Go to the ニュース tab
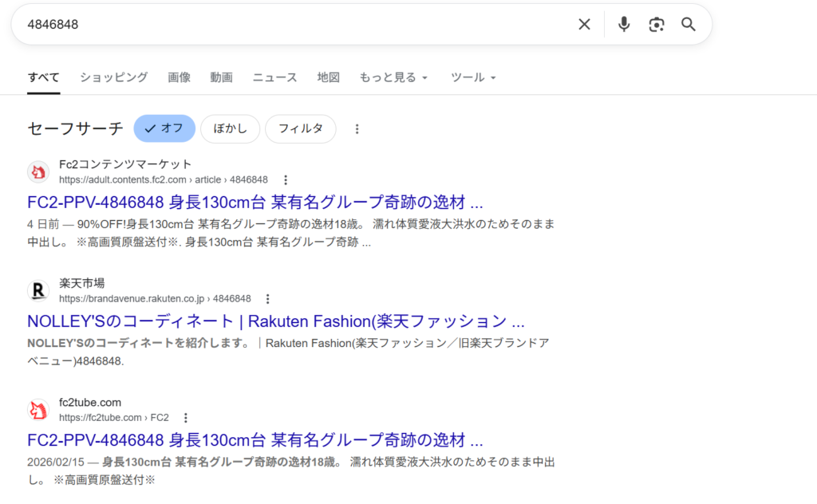Screen dimensions: 817x504 click(274, 77)
